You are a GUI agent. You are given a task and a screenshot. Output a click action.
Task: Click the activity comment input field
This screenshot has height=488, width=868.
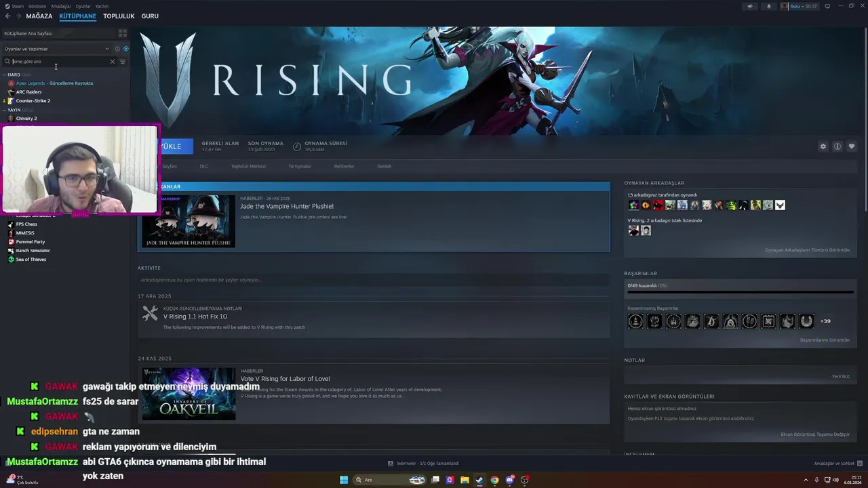tap(374, 280)
